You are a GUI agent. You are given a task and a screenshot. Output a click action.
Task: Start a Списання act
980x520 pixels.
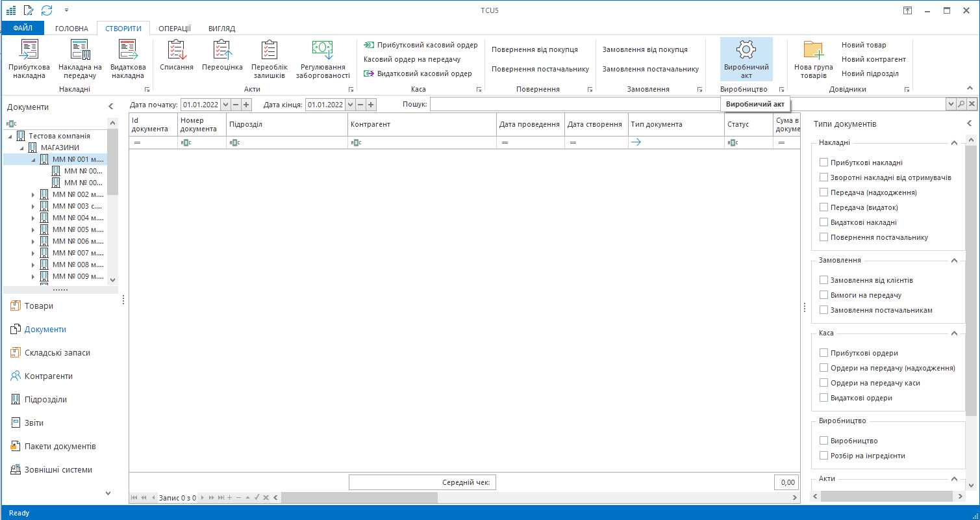pos(177,55)
